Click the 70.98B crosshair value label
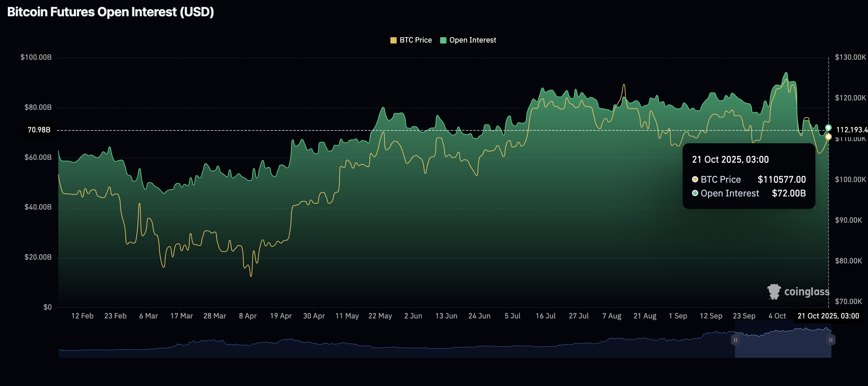This screenshot has height=386, width=868. pos(39,130)
